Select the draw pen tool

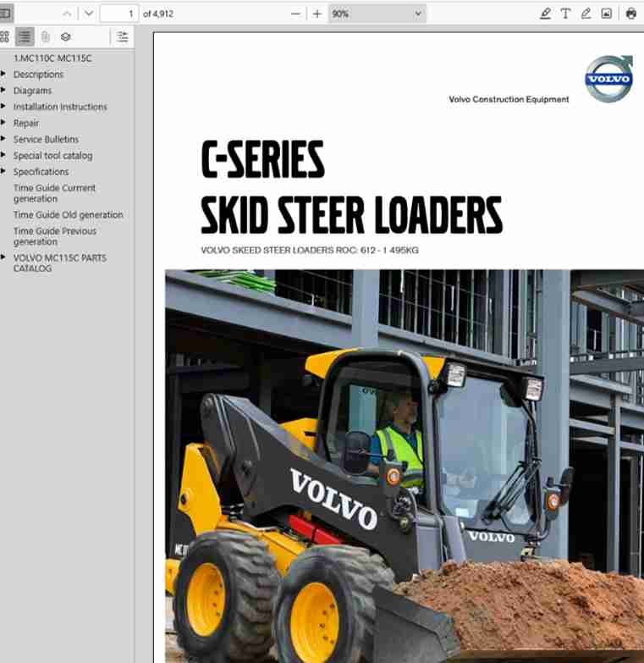(x=586, y=14)
